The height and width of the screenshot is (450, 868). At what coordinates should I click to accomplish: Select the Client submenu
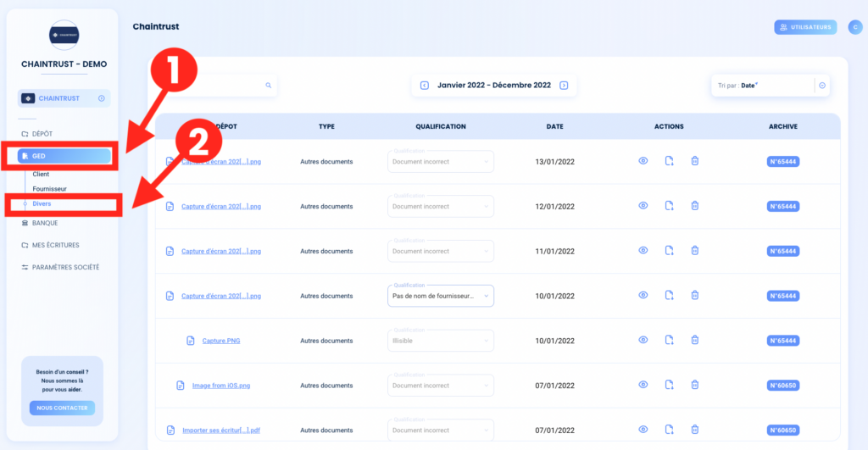41,174
